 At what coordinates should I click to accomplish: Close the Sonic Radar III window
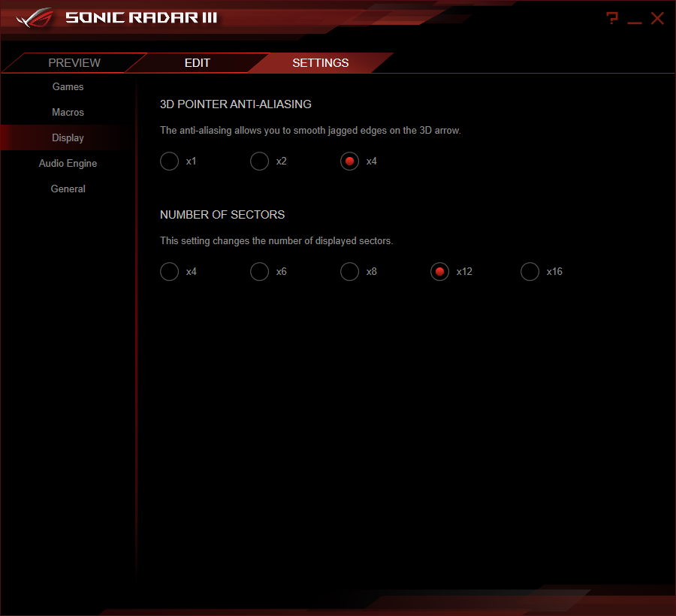[657, 18]
